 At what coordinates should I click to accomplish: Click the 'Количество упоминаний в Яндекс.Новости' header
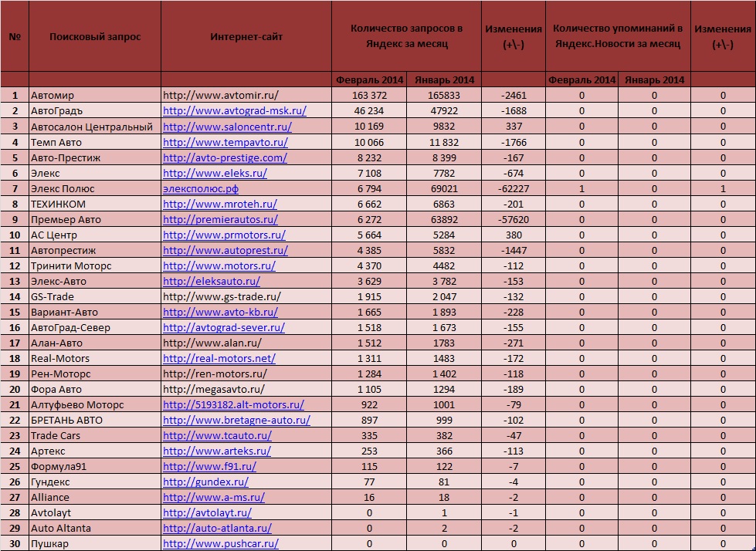pyautogui.click(x=618, y=36)
